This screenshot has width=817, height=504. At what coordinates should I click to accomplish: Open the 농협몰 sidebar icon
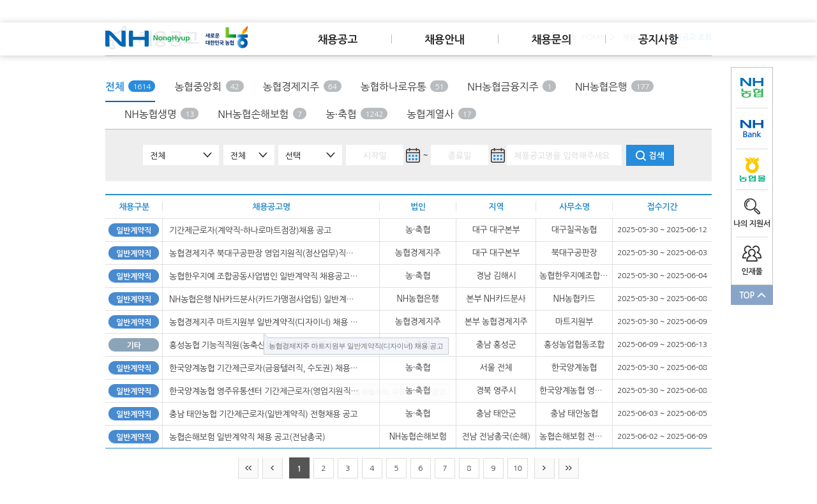click(x=752, y=170)
